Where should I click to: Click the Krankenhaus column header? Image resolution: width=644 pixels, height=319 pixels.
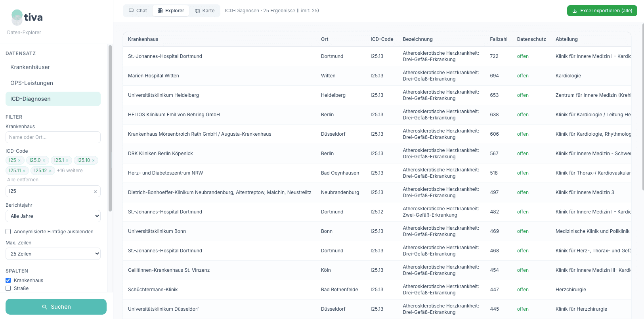coord(143,39)
